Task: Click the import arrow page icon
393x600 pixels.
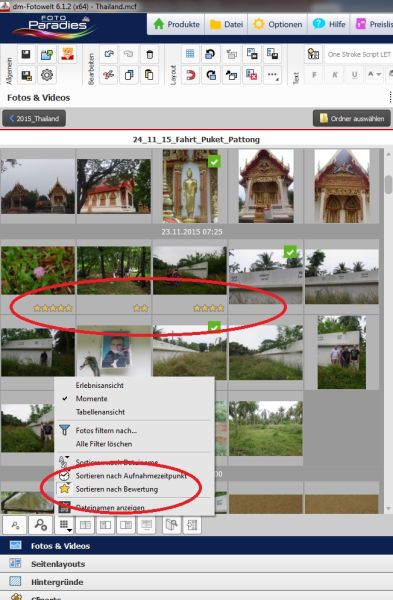Action: pos(191,525)
